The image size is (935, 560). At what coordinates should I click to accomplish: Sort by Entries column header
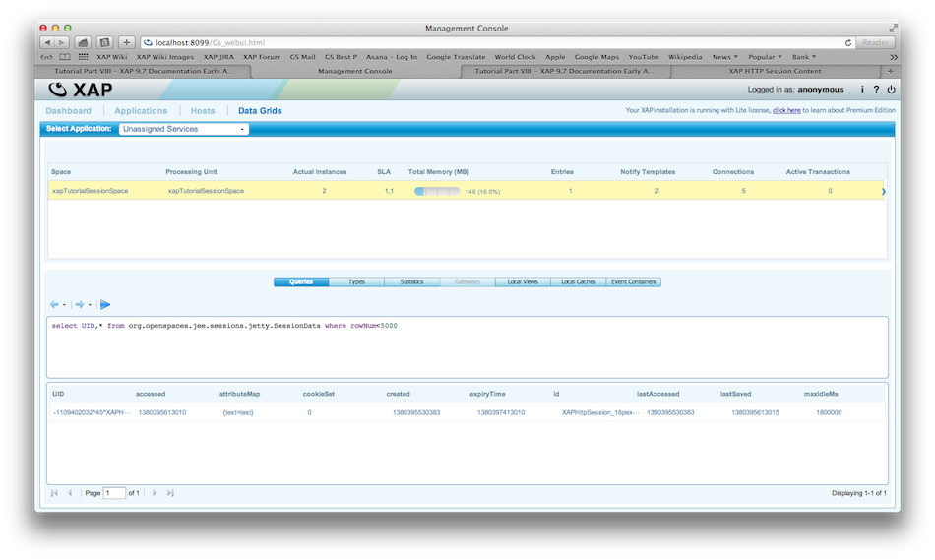tap(562, 172)
